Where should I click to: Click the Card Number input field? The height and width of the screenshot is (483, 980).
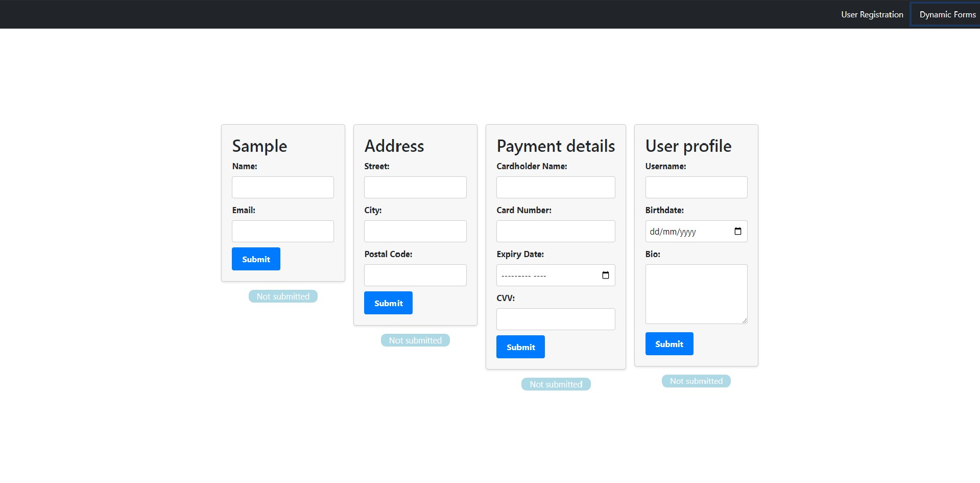pyautogui.click(x=555, y=231)
